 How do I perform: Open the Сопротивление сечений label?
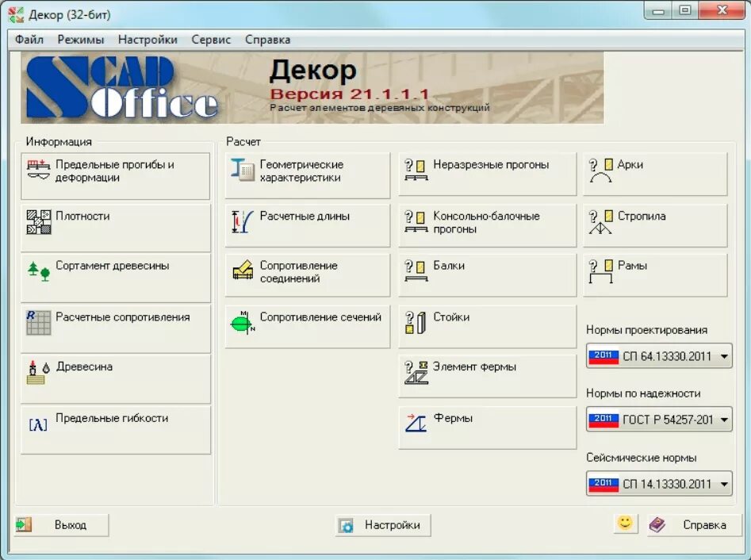tap(320, 317)
